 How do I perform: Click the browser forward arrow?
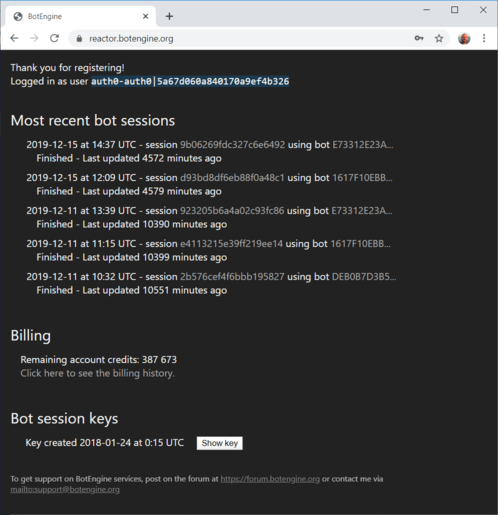(x=34, y=38)
